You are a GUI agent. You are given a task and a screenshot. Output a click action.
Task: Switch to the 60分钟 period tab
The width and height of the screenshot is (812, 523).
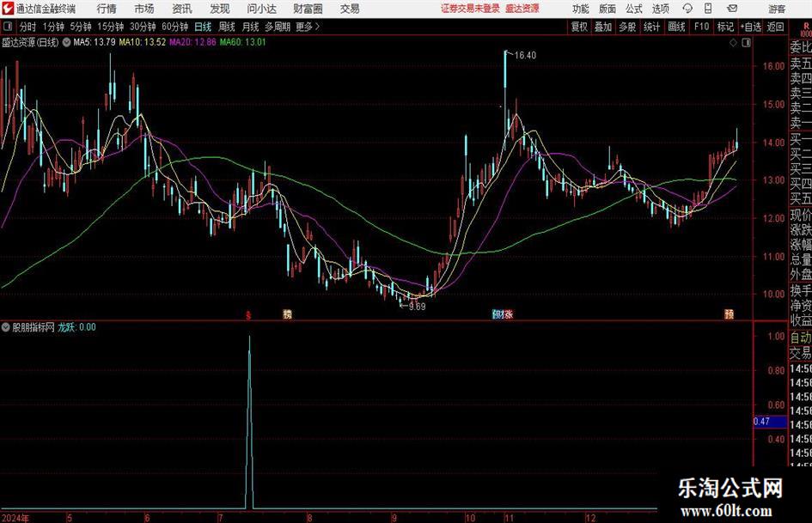pos(174,27)
